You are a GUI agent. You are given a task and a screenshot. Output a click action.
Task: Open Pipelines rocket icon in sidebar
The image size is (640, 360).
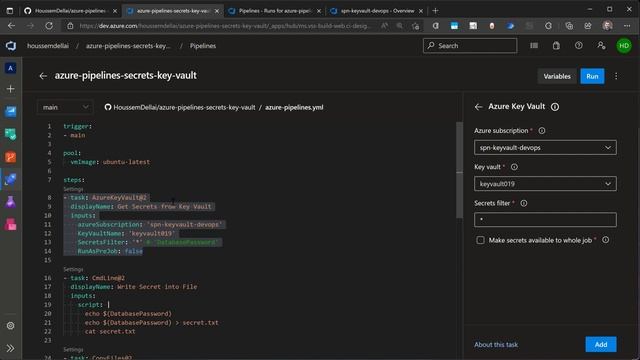pos(11,180)
